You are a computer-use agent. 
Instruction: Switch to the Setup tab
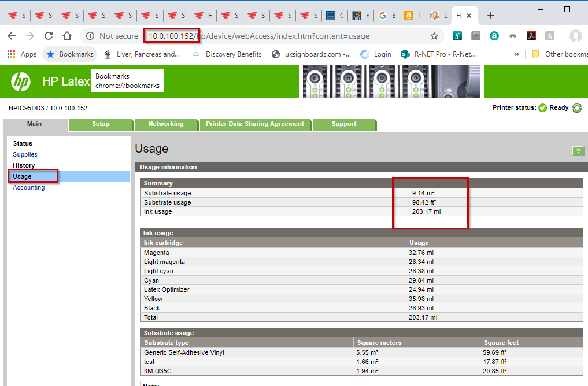101,124
